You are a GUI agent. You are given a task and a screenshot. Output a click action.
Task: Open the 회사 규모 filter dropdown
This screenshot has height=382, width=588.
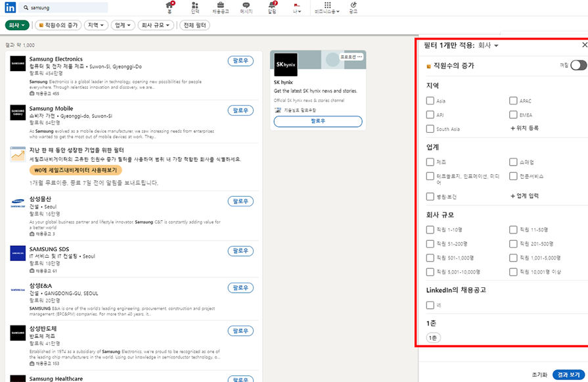point(156,25)
